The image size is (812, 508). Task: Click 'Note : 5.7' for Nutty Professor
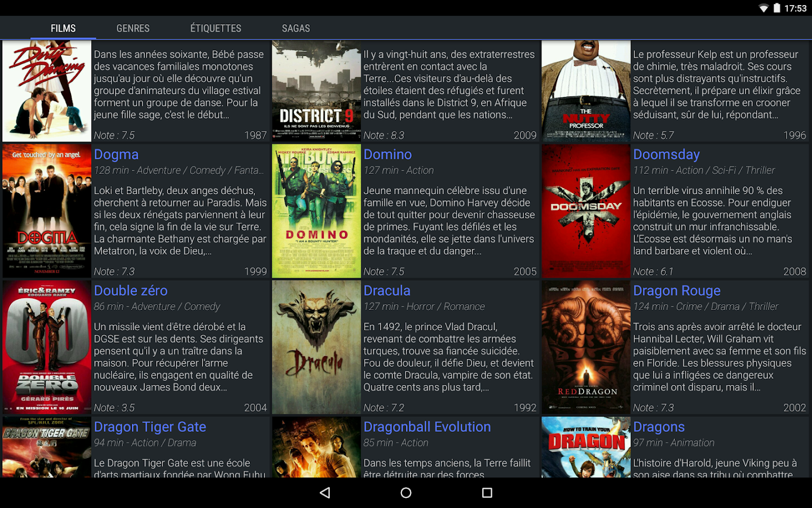pyautogui.click(x=654, y=135)
